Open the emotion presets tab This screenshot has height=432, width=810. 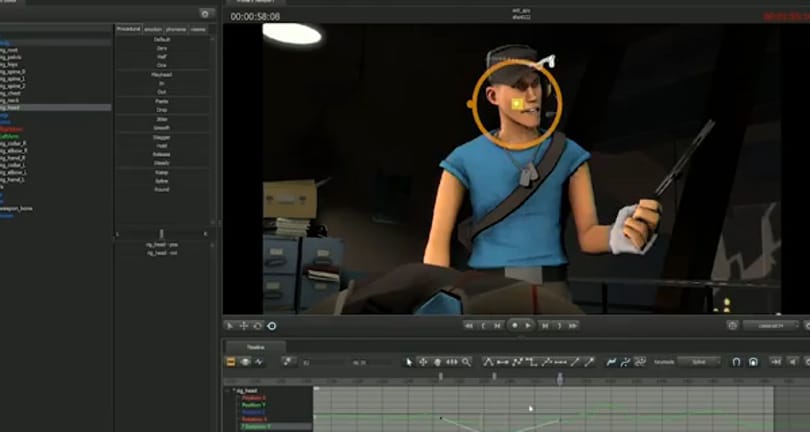coord(153,29)
